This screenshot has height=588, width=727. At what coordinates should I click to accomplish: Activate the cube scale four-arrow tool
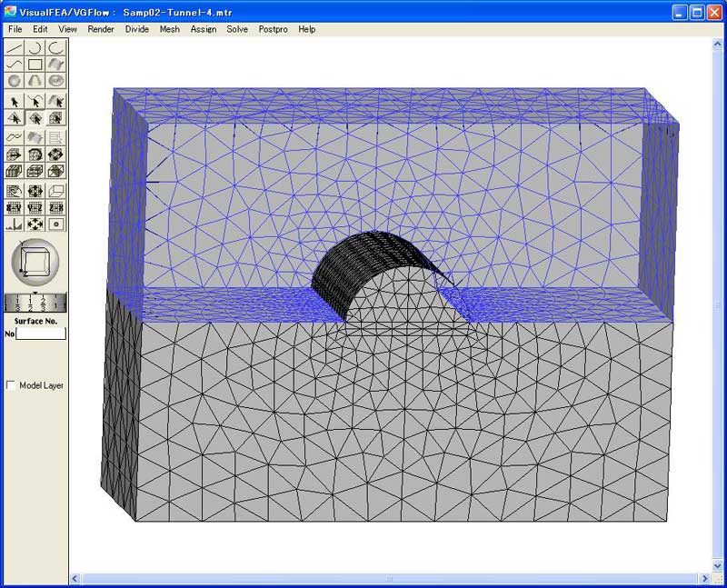coord(55,154)
